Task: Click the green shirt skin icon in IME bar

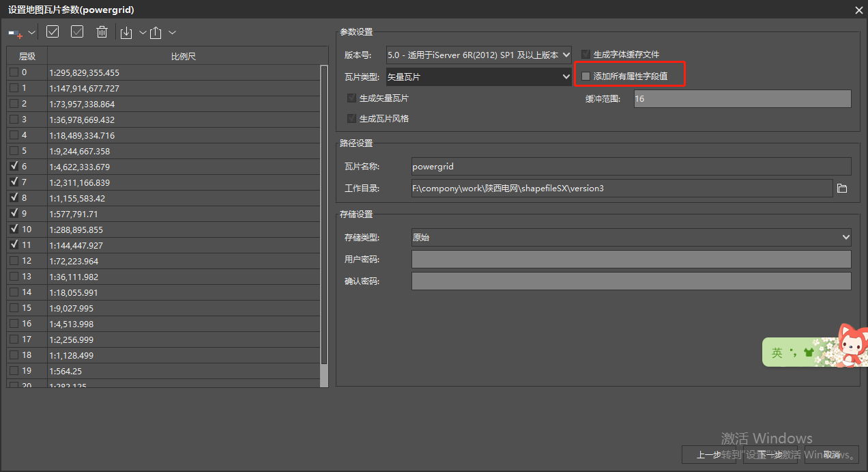Action: point(809,353)
